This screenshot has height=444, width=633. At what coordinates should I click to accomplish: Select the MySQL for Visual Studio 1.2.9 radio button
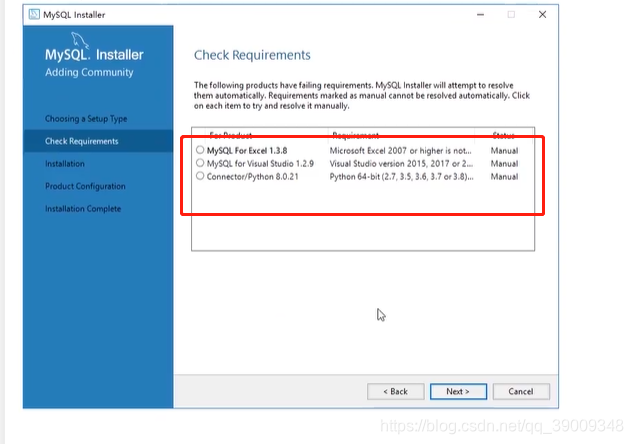[x=200, y=163]
